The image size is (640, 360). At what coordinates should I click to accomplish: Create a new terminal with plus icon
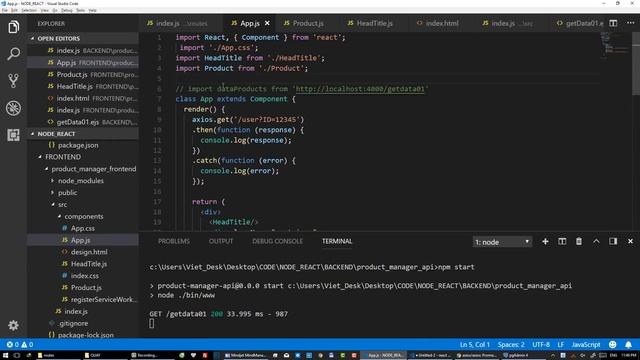(x=545, y=242)
